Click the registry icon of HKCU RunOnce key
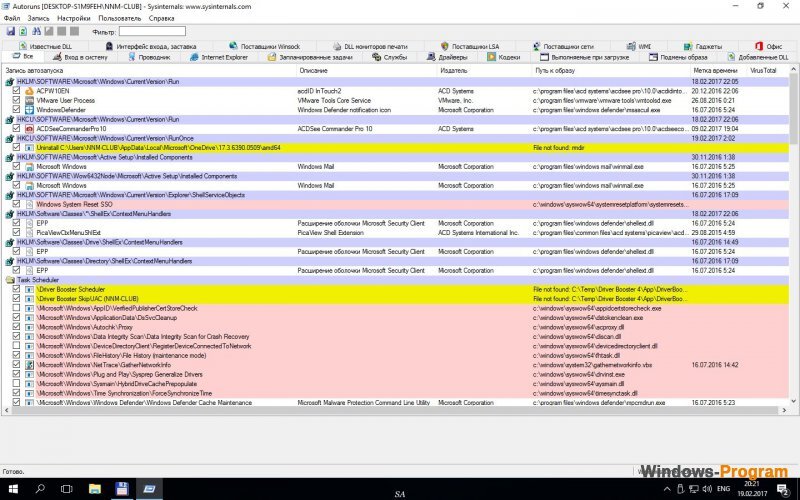800x500 pixels. [x=10, y=138]
